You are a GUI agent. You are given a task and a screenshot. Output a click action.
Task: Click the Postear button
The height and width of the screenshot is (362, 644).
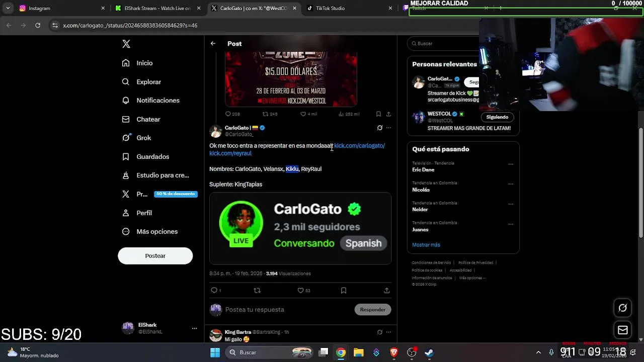tap(155, 256)
